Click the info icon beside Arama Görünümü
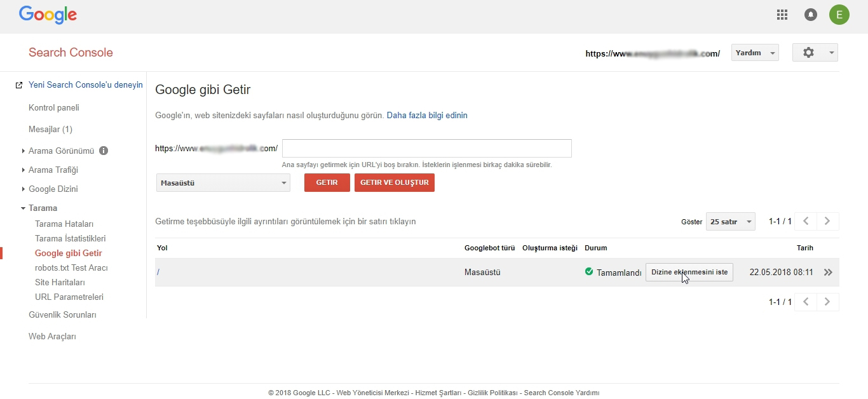 pyautogui.click(x=104, y=151)
